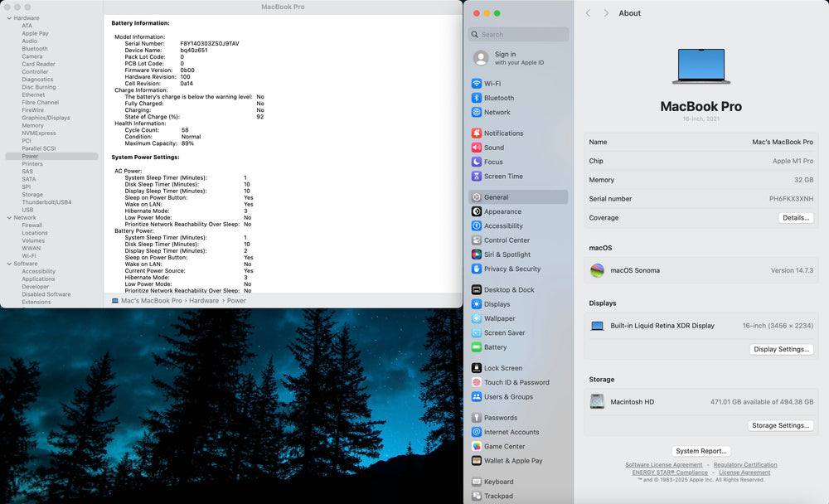The image size is (829, 504).
Task: Open Bluetooth settings icon in System Settings
Action: (477, 98)
